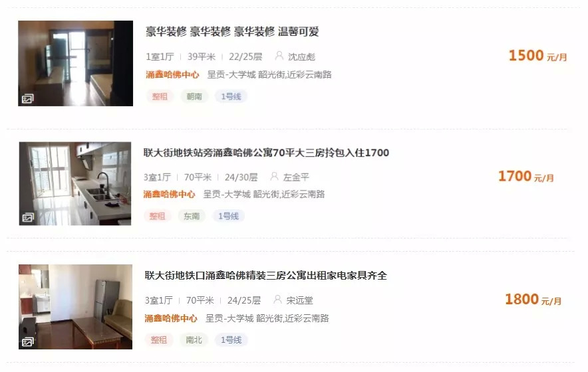588x372 pixels.
Task: Click 涌鑫哈佛中心 link in the 1800元 listing
Action: coord(171,318)
